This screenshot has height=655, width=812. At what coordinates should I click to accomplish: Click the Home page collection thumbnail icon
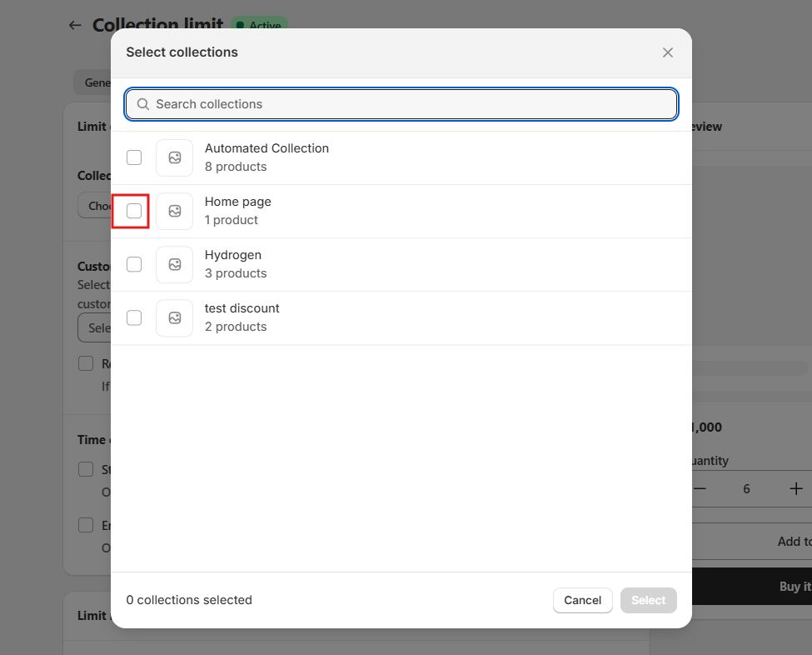point(174,211)
